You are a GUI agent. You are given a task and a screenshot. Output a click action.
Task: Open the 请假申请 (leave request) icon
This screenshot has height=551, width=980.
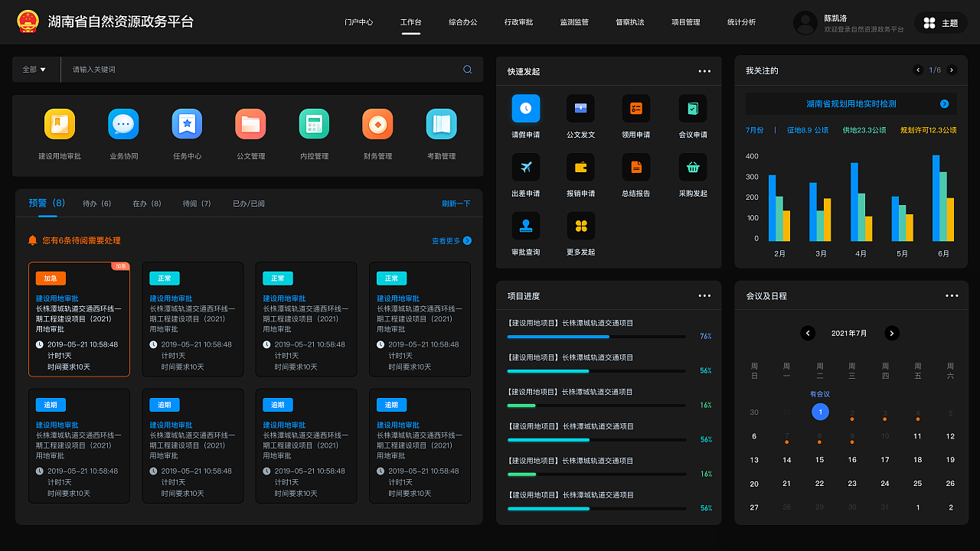pyautogui.click(x=525, y=108)
